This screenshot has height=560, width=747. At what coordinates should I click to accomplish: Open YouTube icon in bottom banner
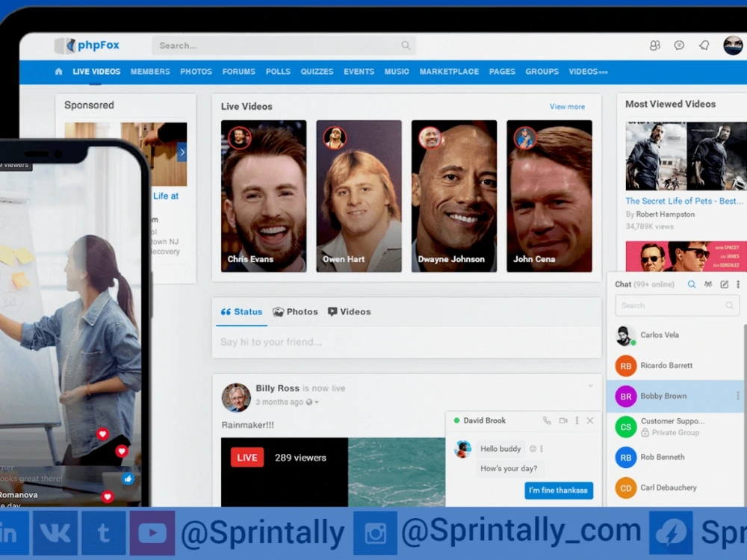(152, 533)
